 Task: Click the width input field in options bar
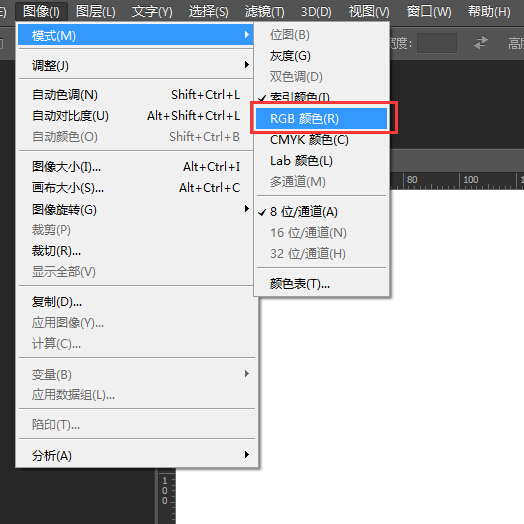click(x=437, y=43)
